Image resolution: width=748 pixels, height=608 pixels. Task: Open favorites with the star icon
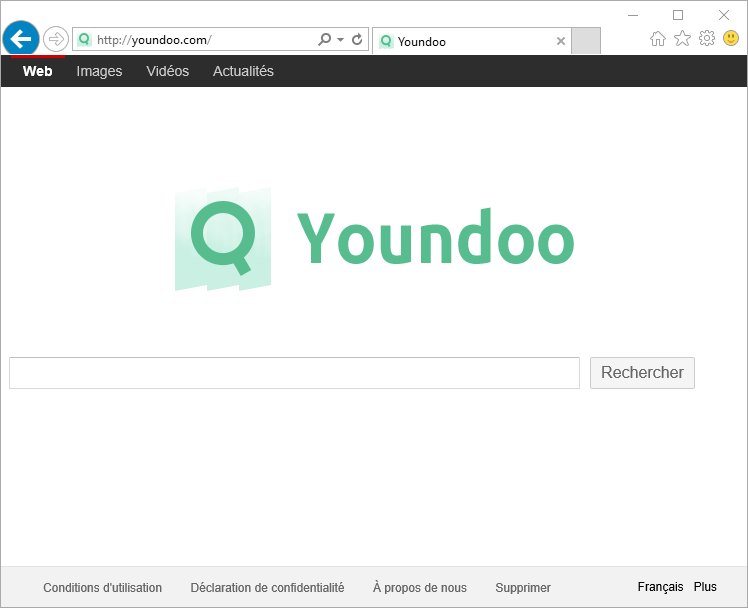coord(682,38)
